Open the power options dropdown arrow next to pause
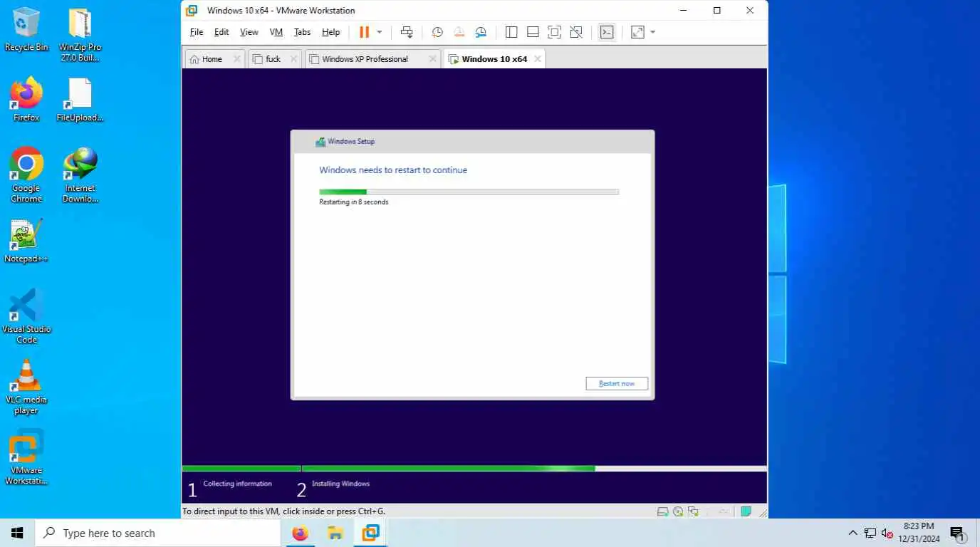The width and height of the screenshot is (980, 547). tap(380, 32)
